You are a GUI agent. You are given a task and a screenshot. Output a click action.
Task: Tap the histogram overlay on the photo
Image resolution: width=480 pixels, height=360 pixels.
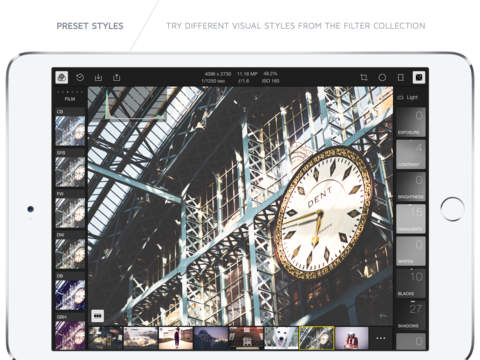(x=135, y=104)
